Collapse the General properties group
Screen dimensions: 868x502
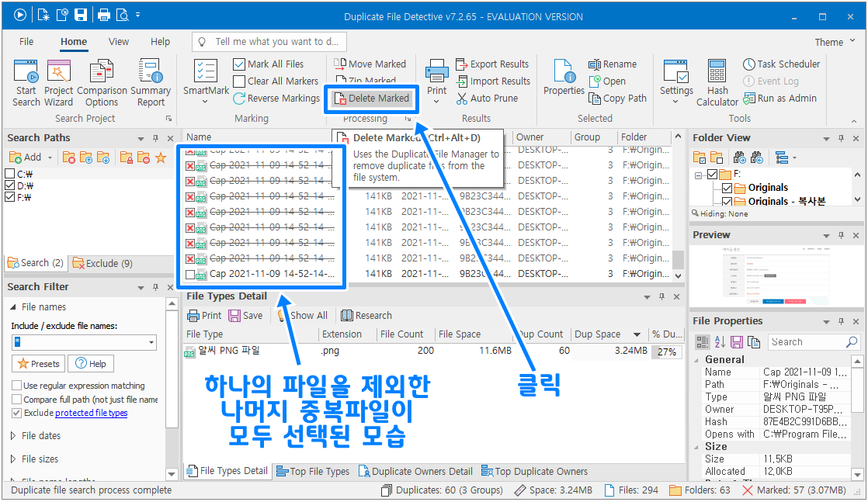697,360
